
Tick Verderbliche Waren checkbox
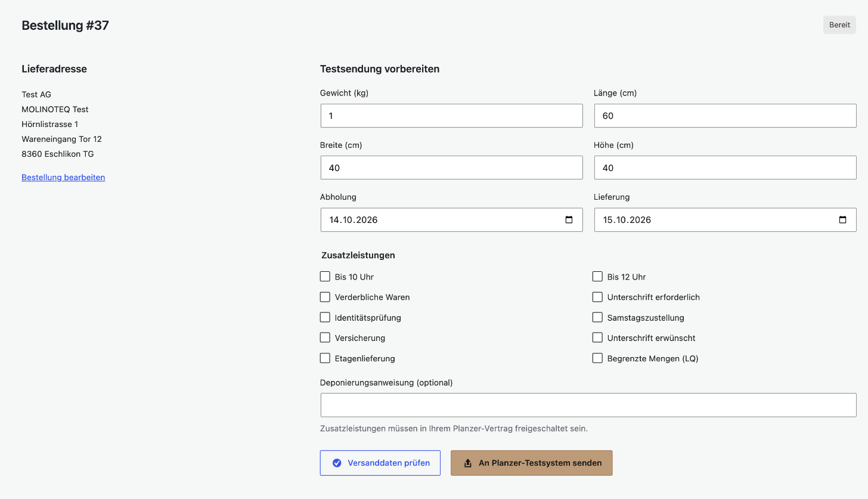point(325,297)
